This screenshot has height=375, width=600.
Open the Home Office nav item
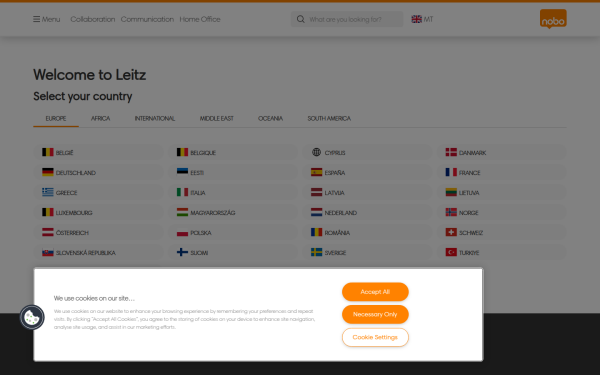(200, 19)
